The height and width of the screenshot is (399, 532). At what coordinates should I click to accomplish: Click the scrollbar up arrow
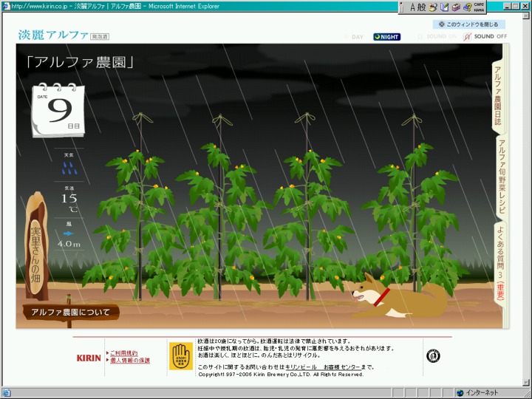(x=526, y=16)
